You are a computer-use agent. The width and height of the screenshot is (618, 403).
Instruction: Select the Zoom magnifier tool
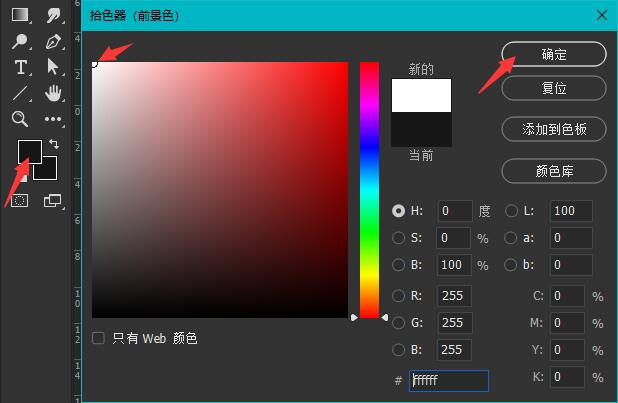coord(20,119)
